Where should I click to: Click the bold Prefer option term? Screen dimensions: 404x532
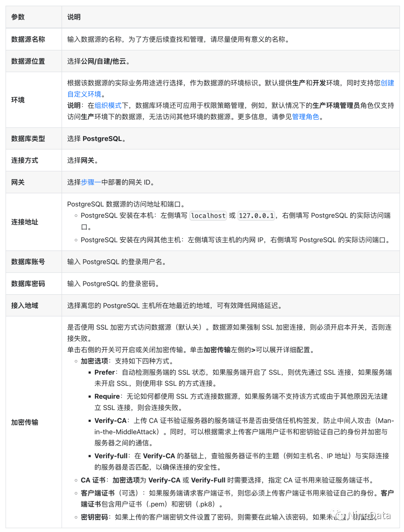coord(105,372)
